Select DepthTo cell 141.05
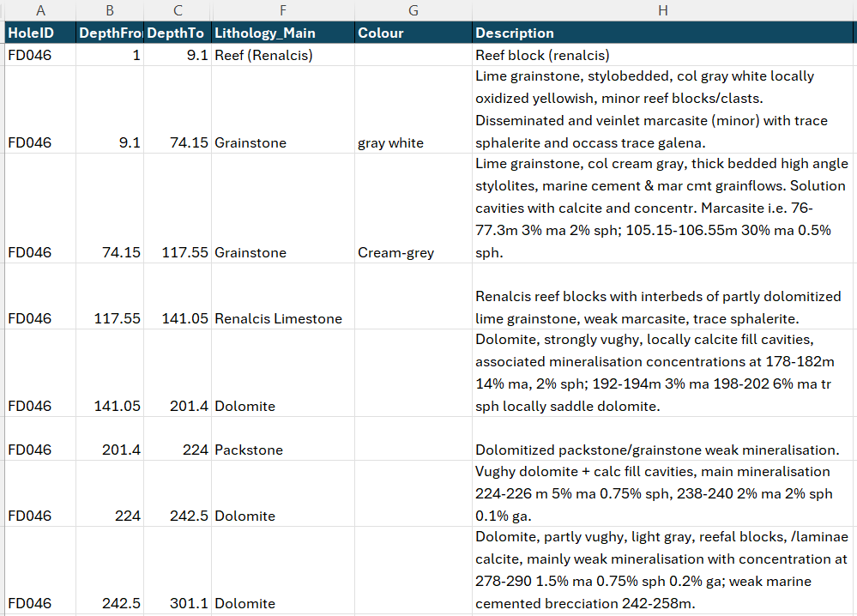This screenshot has height=616, width=857. tap(178, 296)
